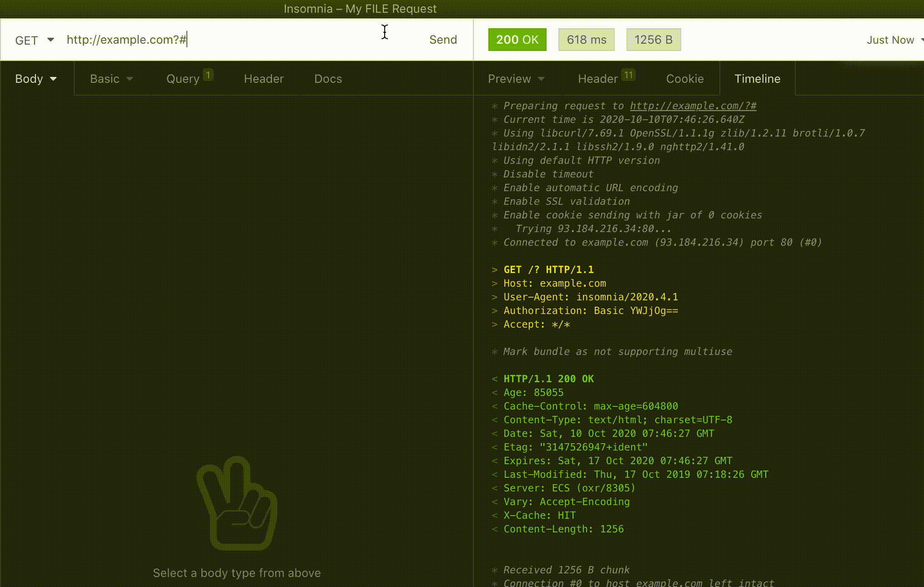The width and height of the screenshot is (924, 587).
Task: Open the request Header tab
Action: click(x=264, y=79)
